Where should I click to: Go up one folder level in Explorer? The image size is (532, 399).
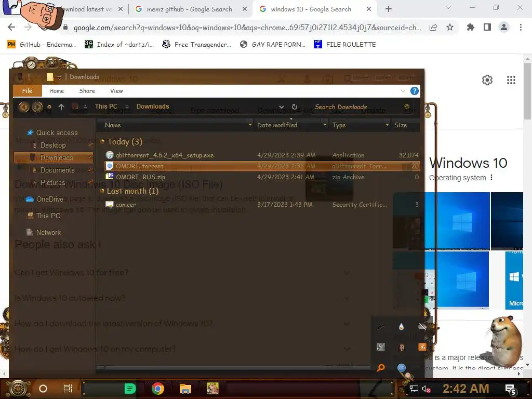click(61, 107)
